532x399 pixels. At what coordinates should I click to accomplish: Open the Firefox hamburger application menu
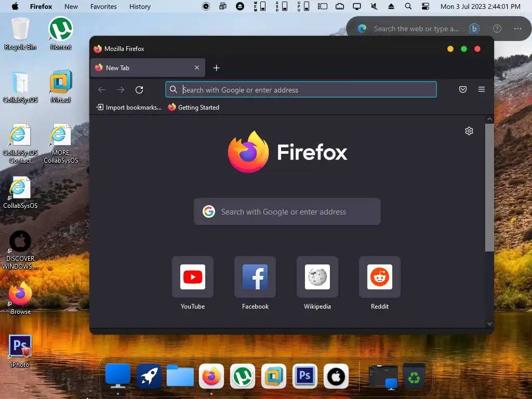tap(482, 89)
